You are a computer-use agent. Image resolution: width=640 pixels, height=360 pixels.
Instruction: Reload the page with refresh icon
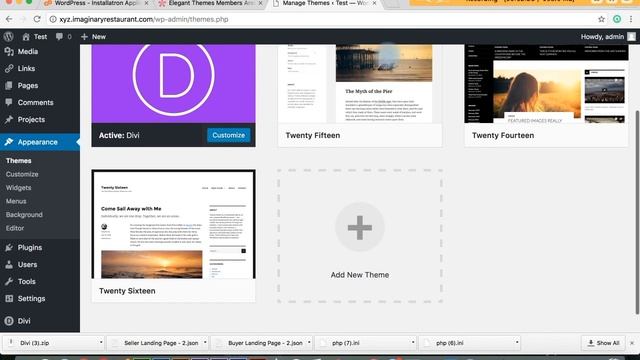coord(37,19)
